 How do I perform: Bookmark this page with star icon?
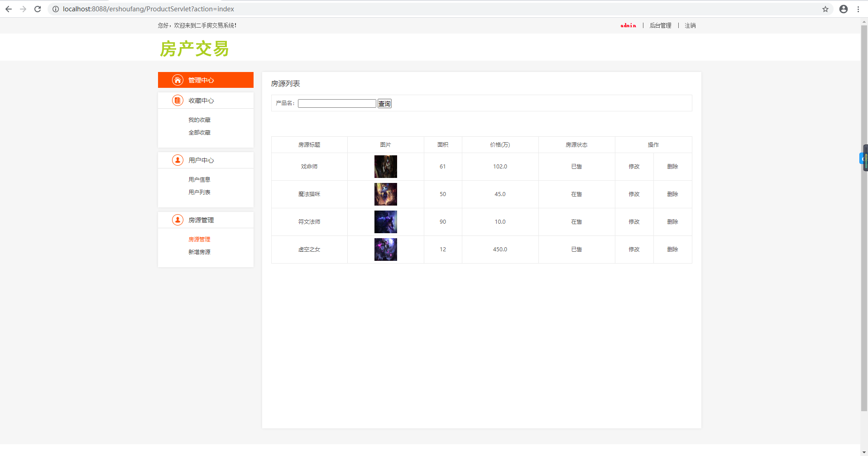[825, 9]
